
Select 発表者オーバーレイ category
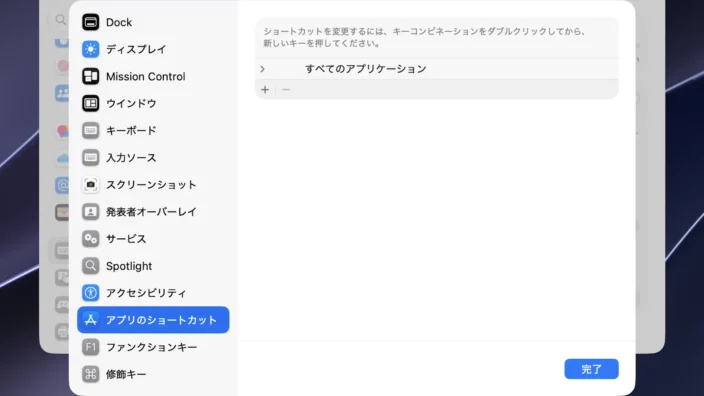(153, 211)
